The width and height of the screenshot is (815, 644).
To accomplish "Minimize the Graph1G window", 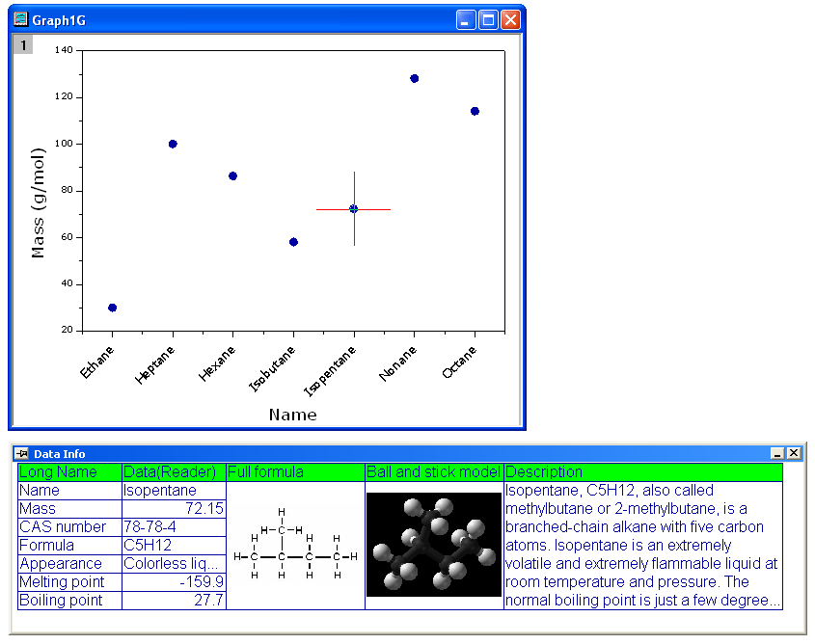I will pos(466,20).
